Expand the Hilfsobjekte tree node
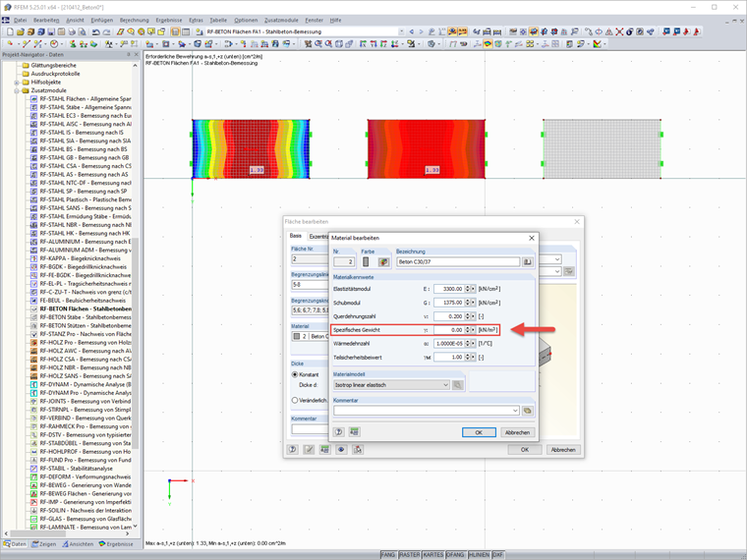Screen dimensions: 747x560 click(17, 83)
